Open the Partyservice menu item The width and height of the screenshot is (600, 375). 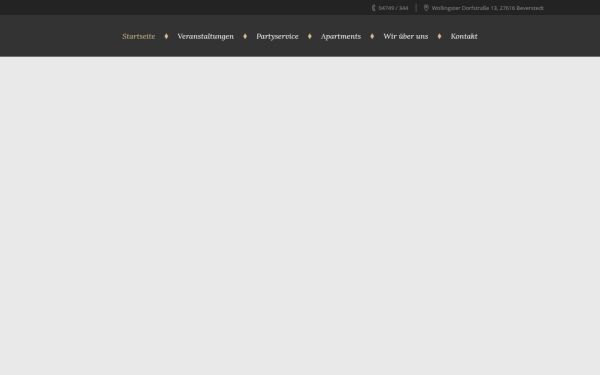(277, 36)
